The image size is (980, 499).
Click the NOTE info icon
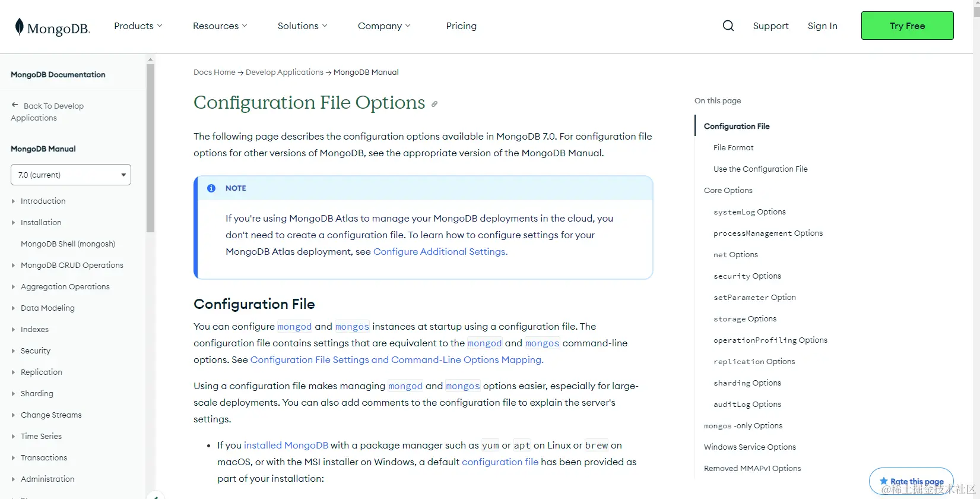(211, 188)
